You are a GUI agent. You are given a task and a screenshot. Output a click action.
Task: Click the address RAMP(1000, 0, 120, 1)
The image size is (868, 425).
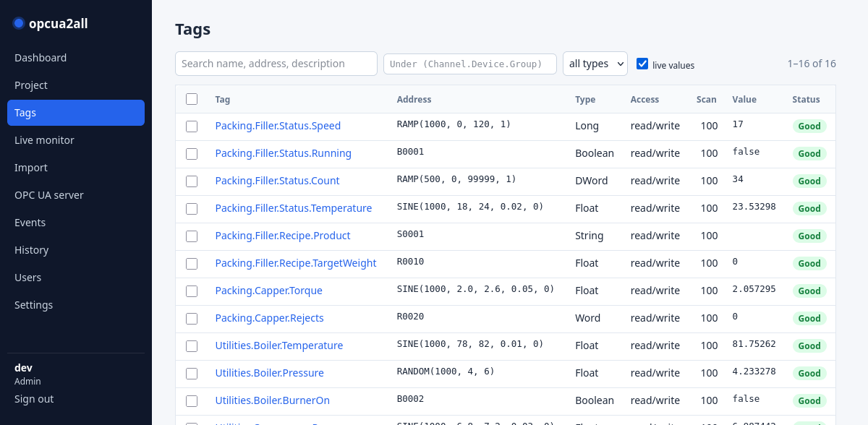[454, 124]
